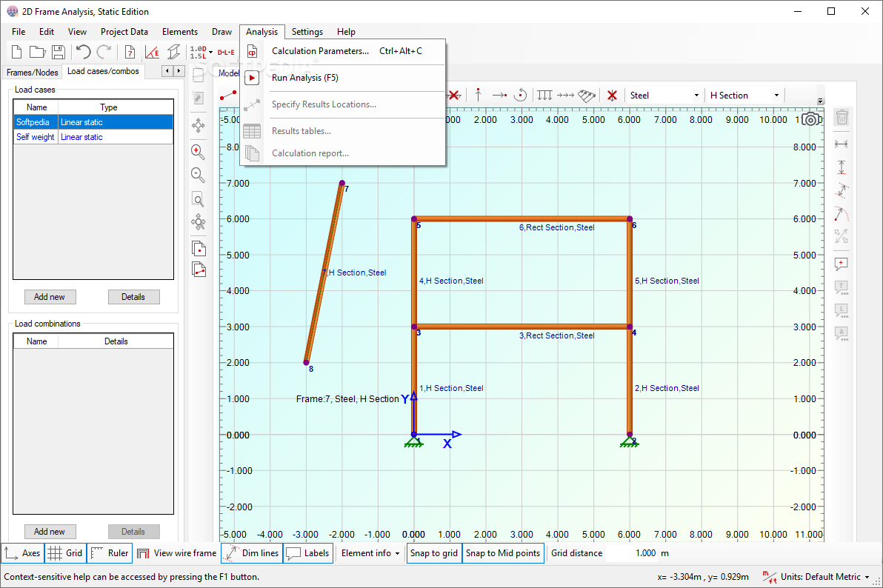
Task: Click Details under Load cases
Action: [x=133, y=297]
